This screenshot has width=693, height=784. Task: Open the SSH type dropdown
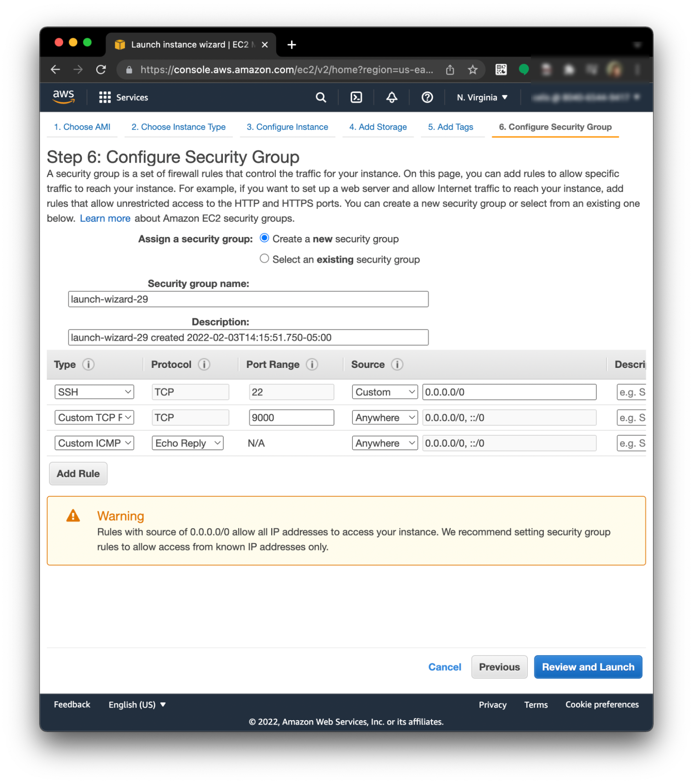94,392
